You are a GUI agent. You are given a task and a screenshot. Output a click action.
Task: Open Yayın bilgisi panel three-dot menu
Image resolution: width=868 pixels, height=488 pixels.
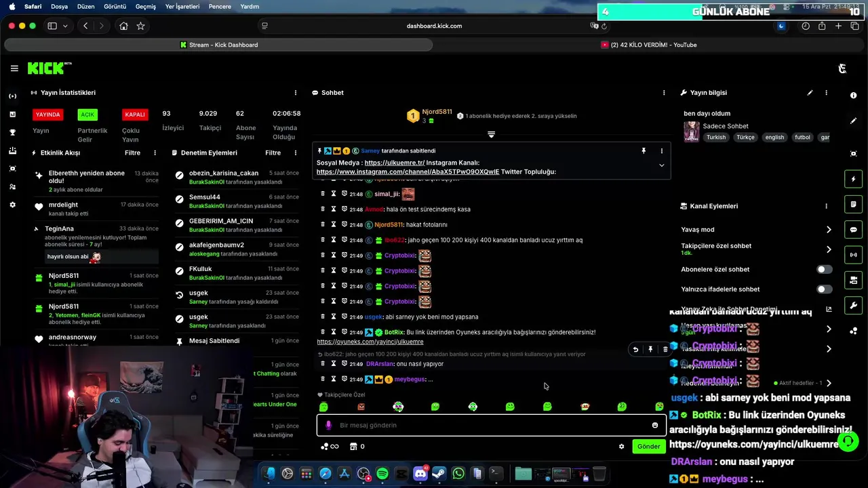click(x=826, y=93)
